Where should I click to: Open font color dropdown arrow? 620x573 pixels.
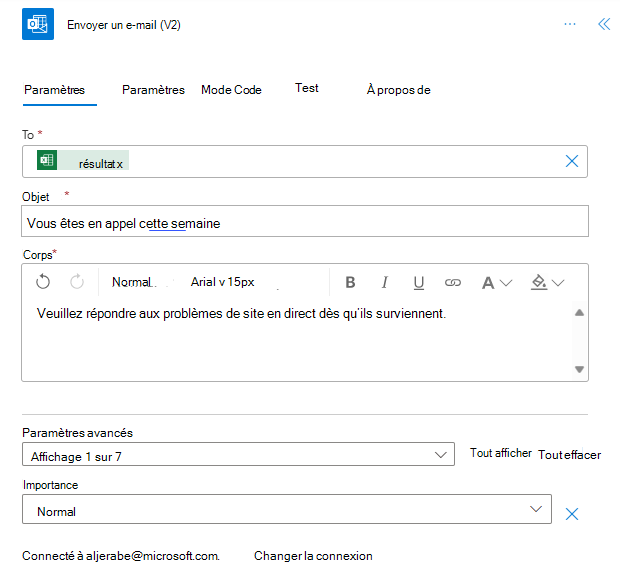point(506,283)
